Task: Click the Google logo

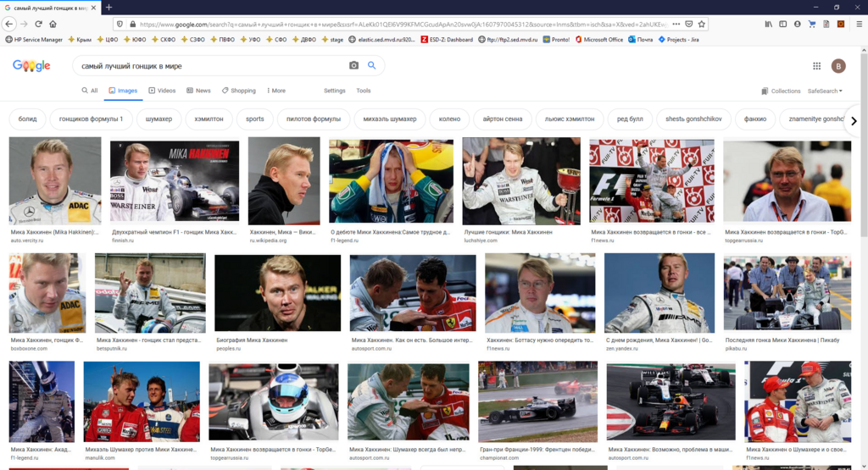Action: coord(31,66)
